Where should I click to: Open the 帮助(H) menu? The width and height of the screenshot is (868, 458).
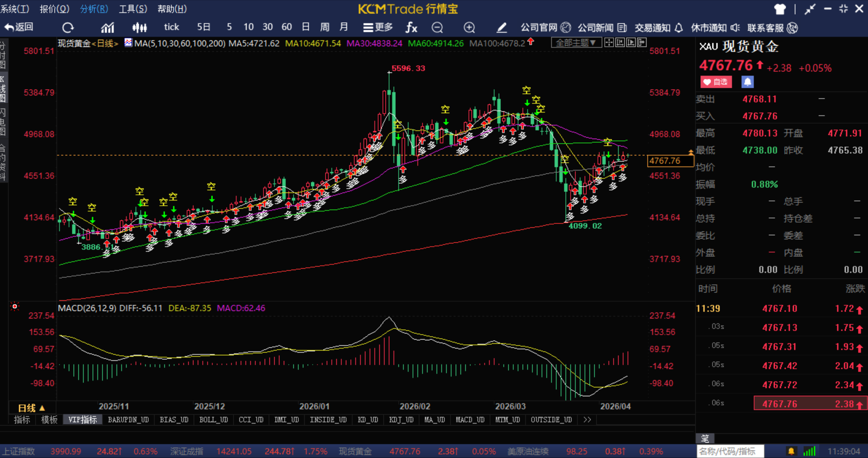click(172, 9)
